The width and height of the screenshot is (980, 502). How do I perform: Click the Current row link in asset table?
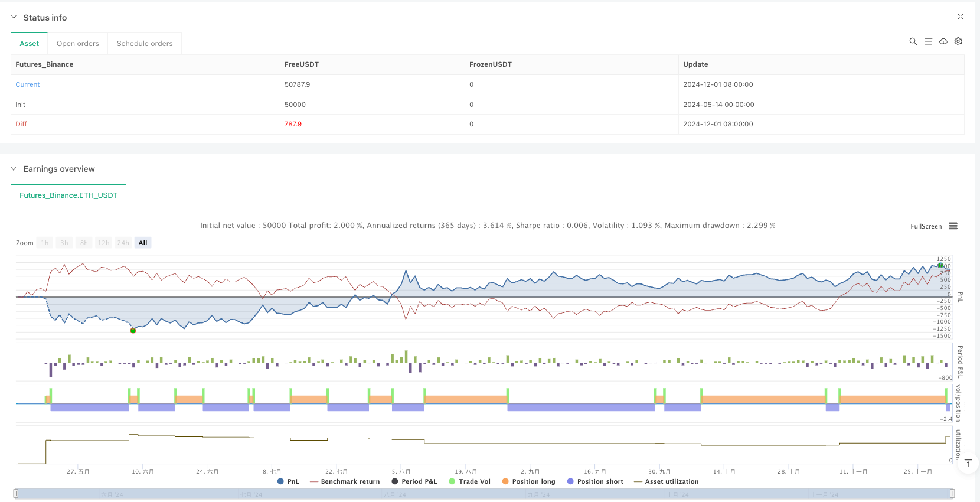[x=28, y=84]
